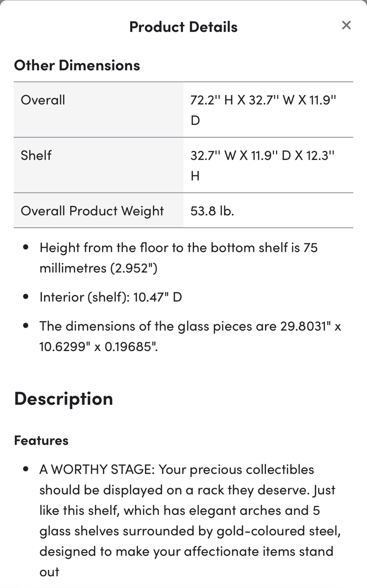Click the "gold-coloured steel" phrase
Image resolution: width=367 pixels, height=588 pixels.
click(278, 531)
